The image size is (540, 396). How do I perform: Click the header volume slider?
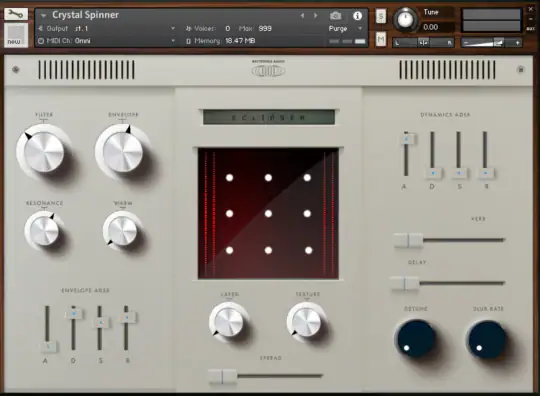(x=491, y=43)
